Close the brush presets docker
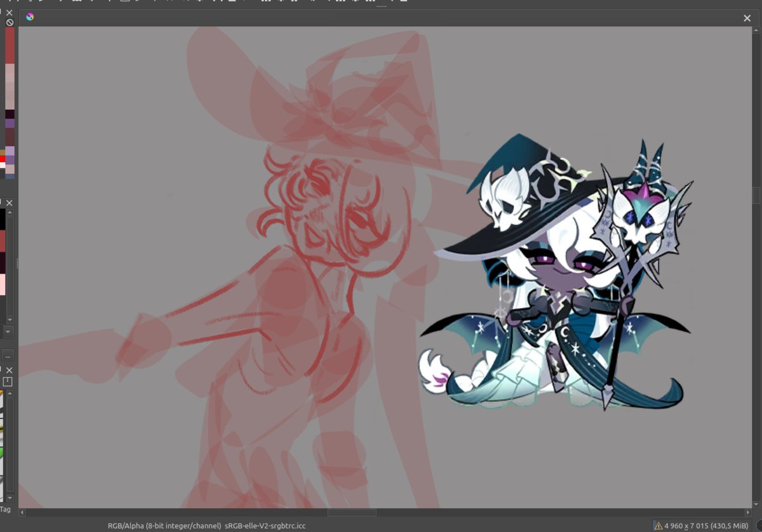The image size is (762, 532). tap(9, 370)
